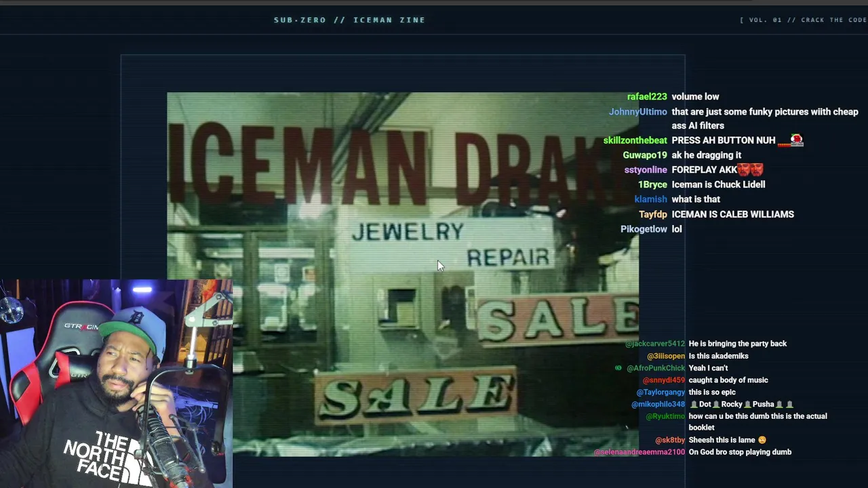Click 'how can u be this dumb' message
Viewport: 868px width, 488px height.
(757, 422)
